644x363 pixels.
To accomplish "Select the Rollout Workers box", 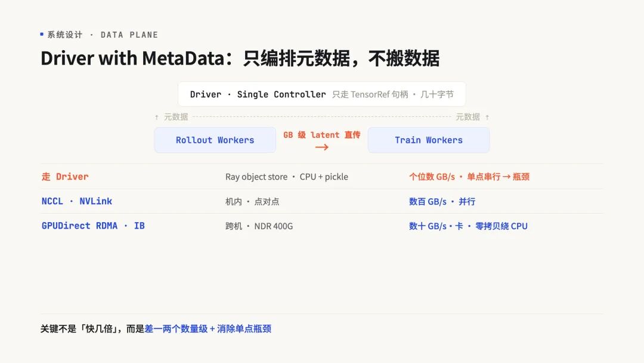I will 215,140.
